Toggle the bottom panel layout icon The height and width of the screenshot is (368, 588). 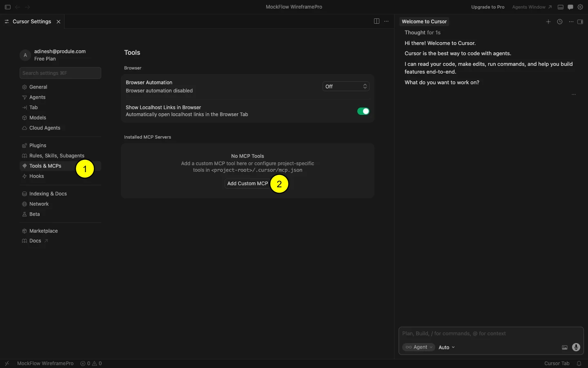[561, 7]
